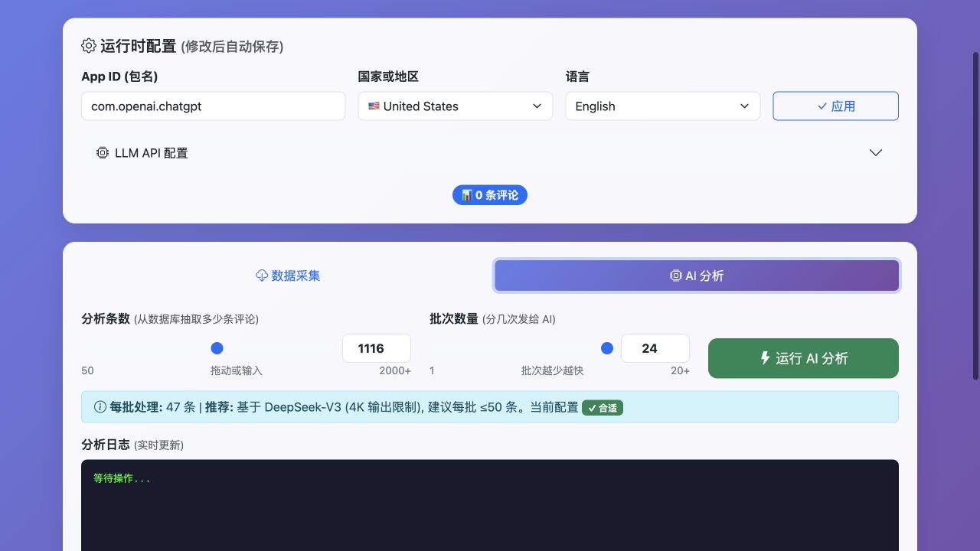Click the 20+ label under 批次数量 slider
Image resolution: width=980 pixels, height=551 pixels.
(x=680, y=370)
